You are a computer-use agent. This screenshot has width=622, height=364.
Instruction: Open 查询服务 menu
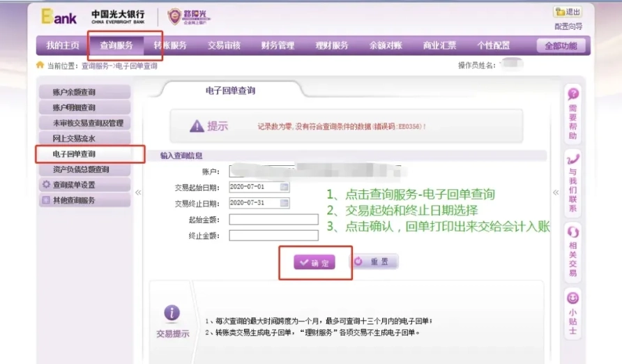click(x=116, y=45)
